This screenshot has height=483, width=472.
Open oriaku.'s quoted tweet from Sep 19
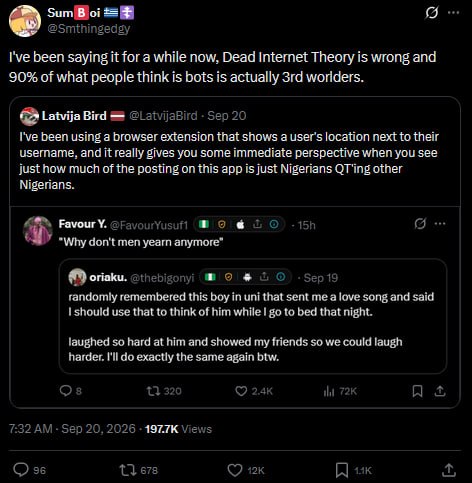coord(253,316)
